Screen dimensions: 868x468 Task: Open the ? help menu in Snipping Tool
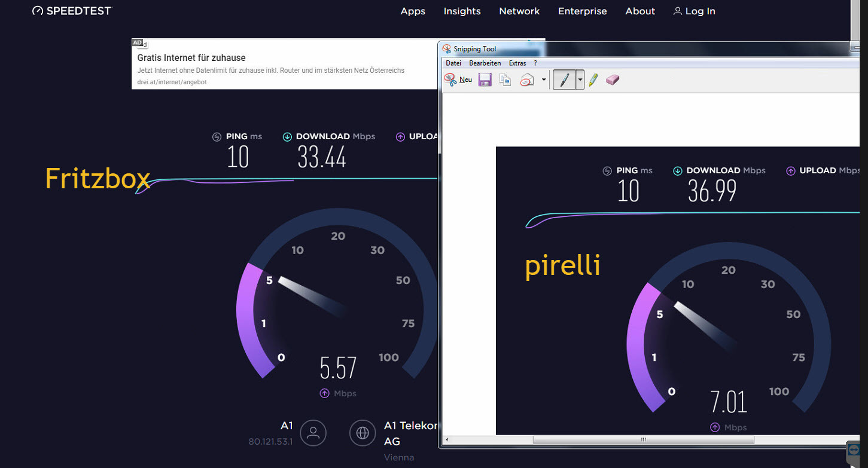(x=535, y=63)
